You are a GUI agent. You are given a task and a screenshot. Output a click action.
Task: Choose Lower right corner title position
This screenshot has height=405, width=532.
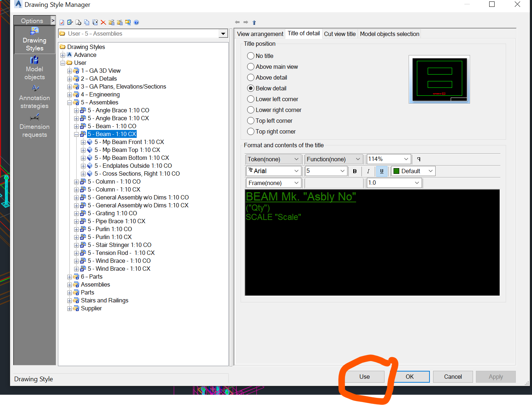251,110
